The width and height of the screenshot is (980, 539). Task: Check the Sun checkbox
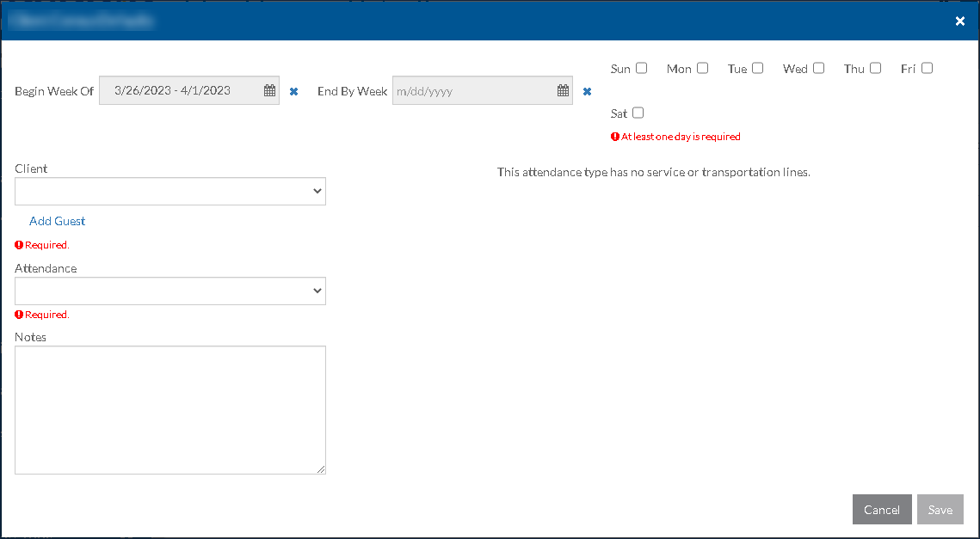coord(642,68)
